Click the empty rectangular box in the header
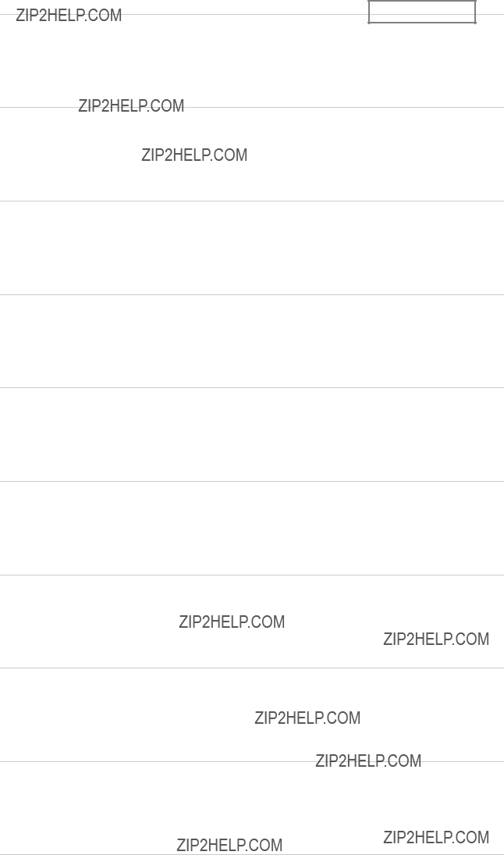 422,12
